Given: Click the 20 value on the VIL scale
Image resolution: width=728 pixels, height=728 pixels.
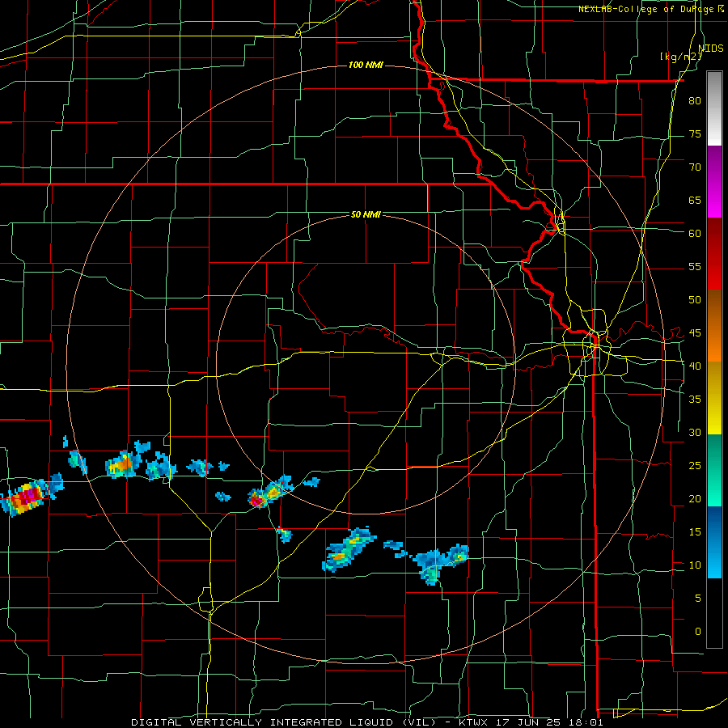Looking at the screenshot, I should pyautogui.click(x=695, y=498).
